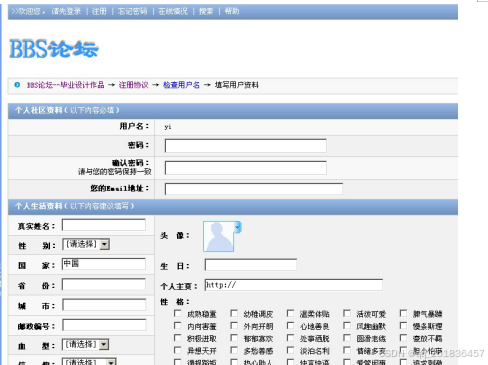Check the 成熟稳重 personality checkbox
The image size is (488, 365).
click(x=178, y=314)
